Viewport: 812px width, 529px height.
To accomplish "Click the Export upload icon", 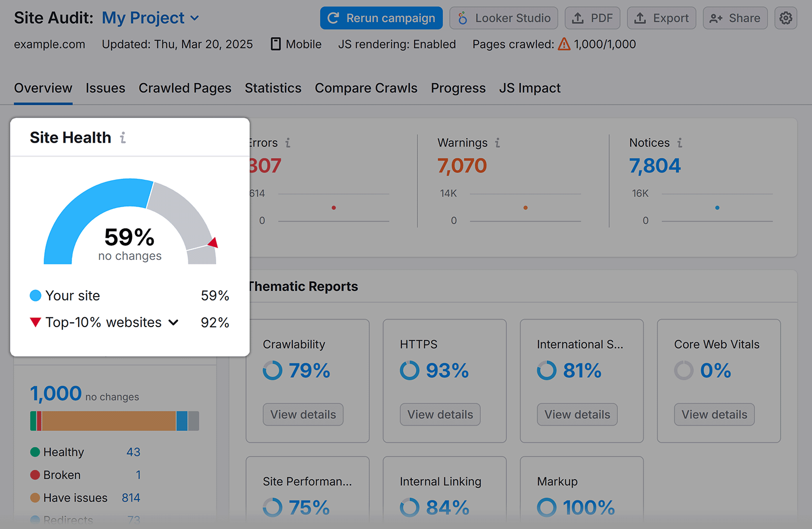I will coord(640,18).
